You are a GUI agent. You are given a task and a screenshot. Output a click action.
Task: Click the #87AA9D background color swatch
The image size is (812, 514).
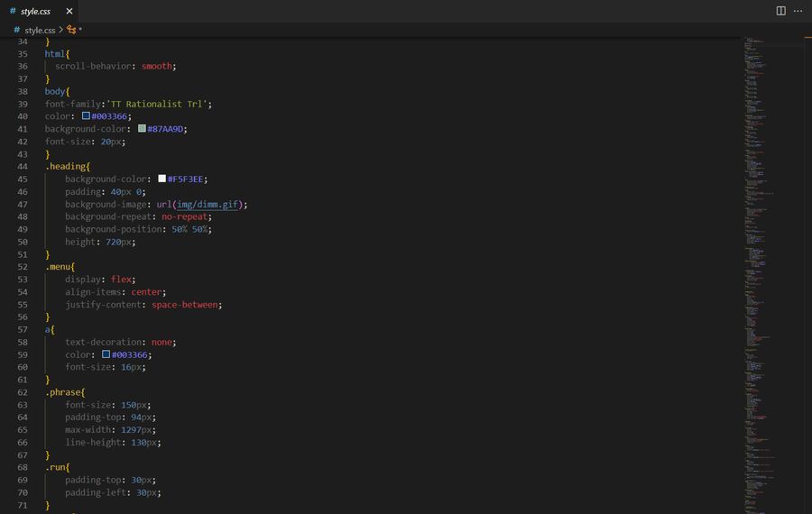tap(142, 129)
